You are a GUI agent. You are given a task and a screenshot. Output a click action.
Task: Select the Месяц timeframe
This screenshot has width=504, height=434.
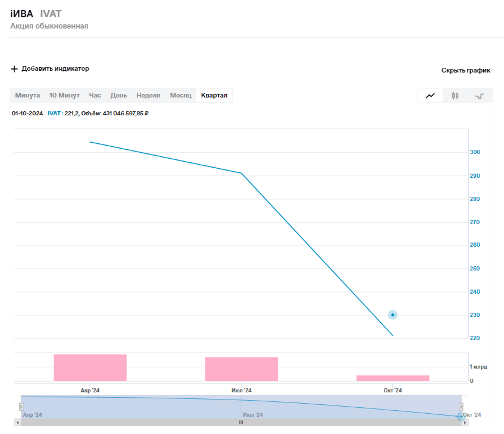(180, 95)
